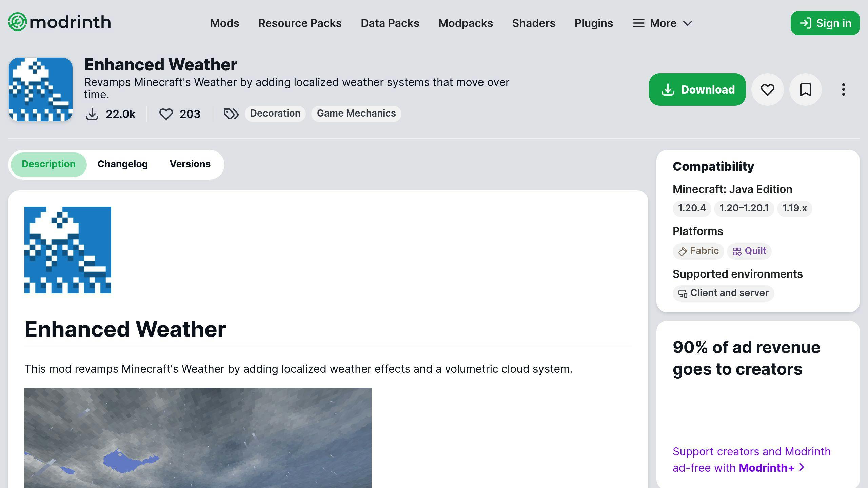868x488 pixels.
Task: Click the '22.0k' download count text
Action: (120, 114)
